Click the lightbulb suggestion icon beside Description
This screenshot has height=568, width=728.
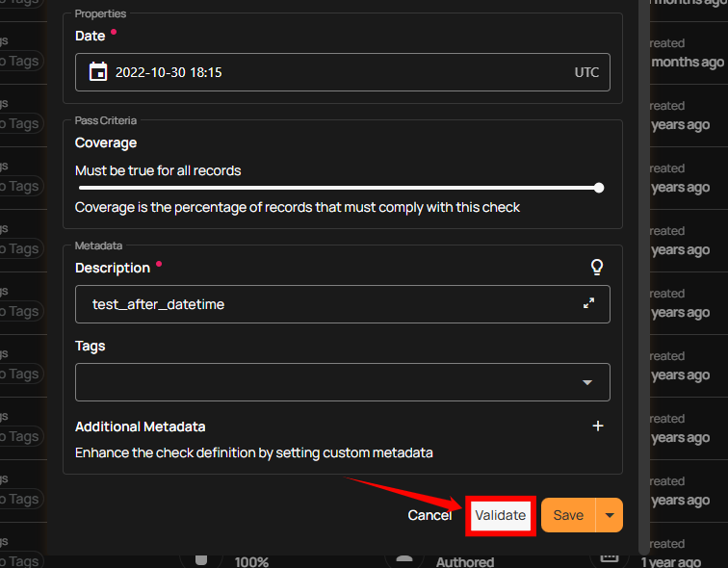[x=597, y=268]
